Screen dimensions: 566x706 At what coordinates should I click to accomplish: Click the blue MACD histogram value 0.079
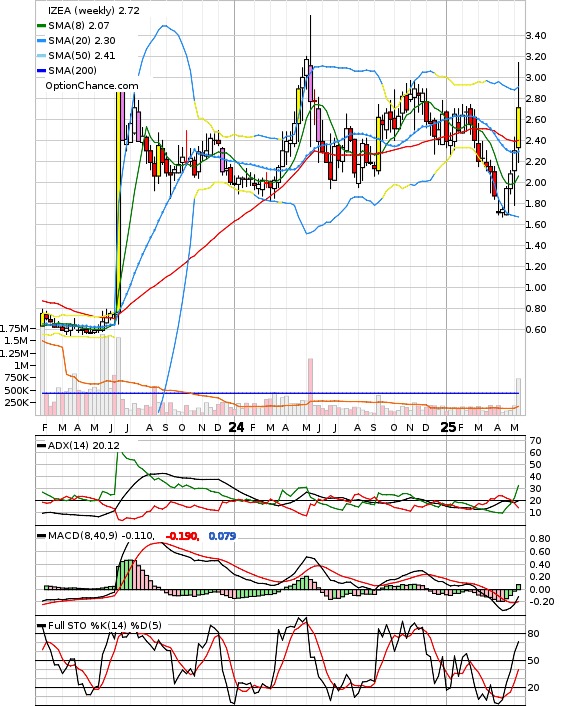222,536
